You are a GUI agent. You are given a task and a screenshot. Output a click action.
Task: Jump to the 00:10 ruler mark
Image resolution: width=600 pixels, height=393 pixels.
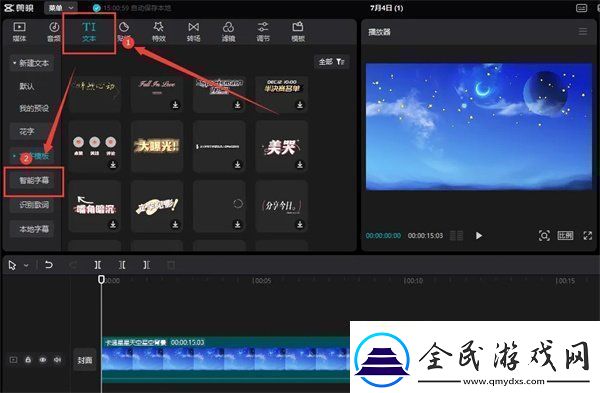[413, 281]
